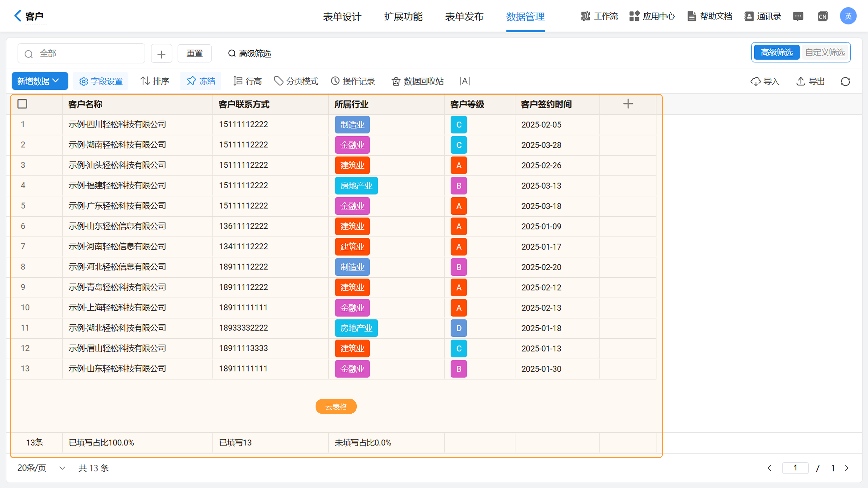Click phone number 18933332222
Viewport: 868px width, 488px height.
[x=243, y=328]
